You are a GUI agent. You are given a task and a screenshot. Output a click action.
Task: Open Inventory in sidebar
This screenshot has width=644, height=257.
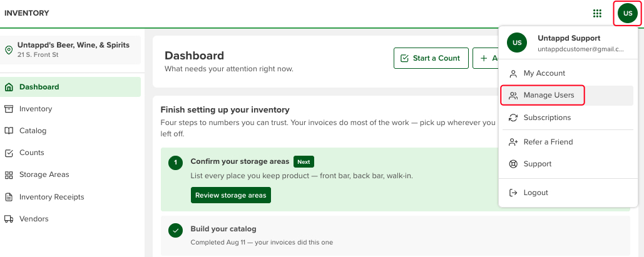70,109
